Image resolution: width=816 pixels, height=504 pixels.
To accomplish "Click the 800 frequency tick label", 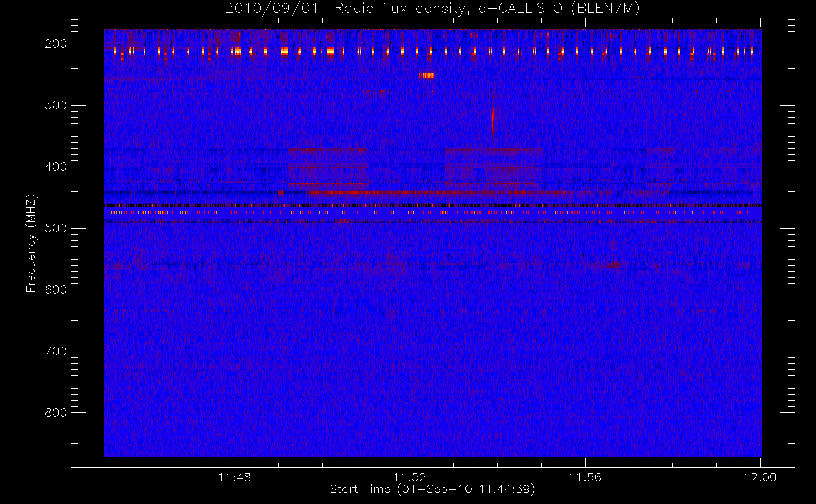I will (56, 413).
